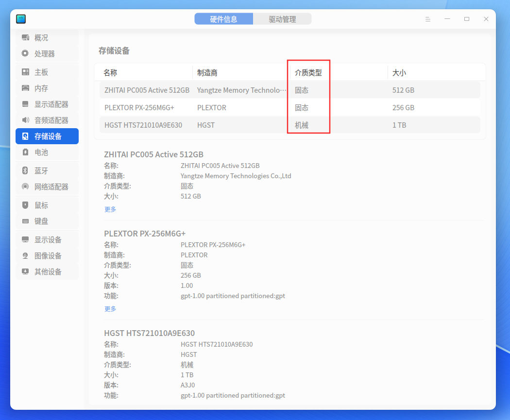Select the PLEXTOR PX-256M6G+ table row name
The image size is (510, 420).
point(139,108)
